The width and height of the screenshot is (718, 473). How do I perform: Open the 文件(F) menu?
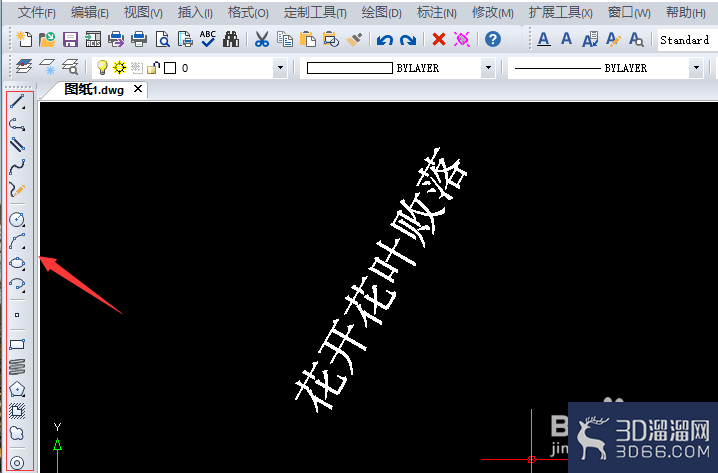tap(37, 12)
